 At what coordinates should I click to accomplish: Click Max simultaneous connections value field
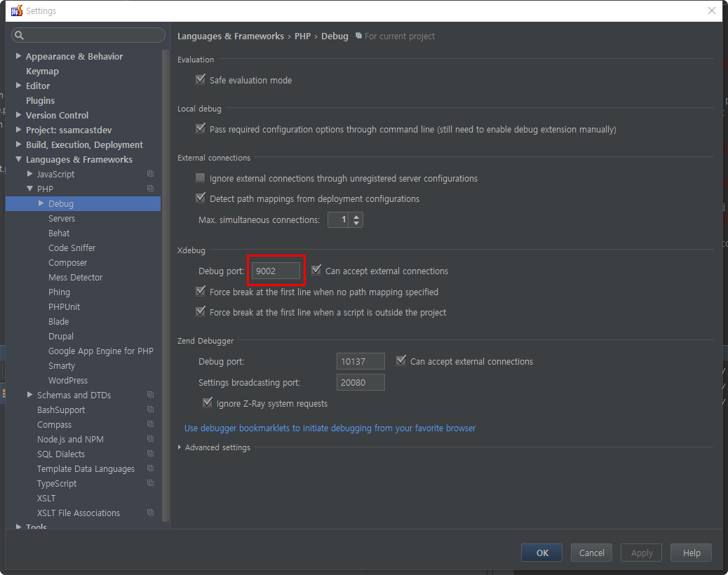tap(339, 220)
